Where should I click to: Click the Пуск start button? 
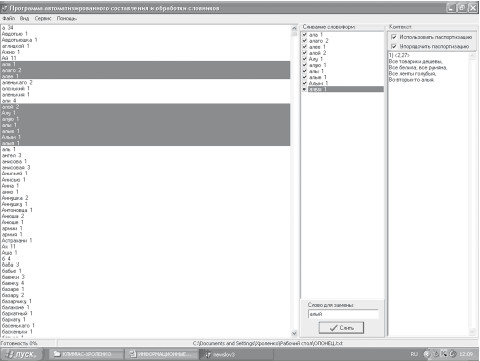click(22, 354)
